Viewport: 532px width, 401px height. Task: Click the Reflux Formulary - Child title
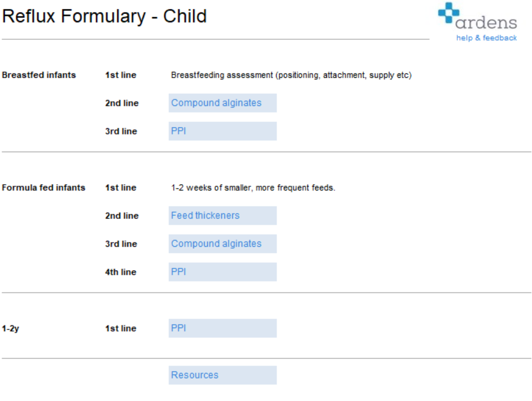click(104, 16)
